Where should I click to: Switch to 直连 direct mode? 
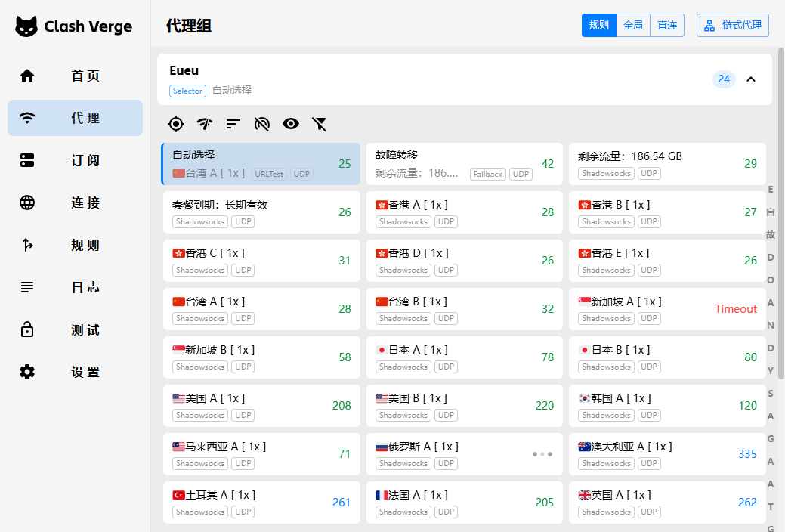click(x=667, y=25)
